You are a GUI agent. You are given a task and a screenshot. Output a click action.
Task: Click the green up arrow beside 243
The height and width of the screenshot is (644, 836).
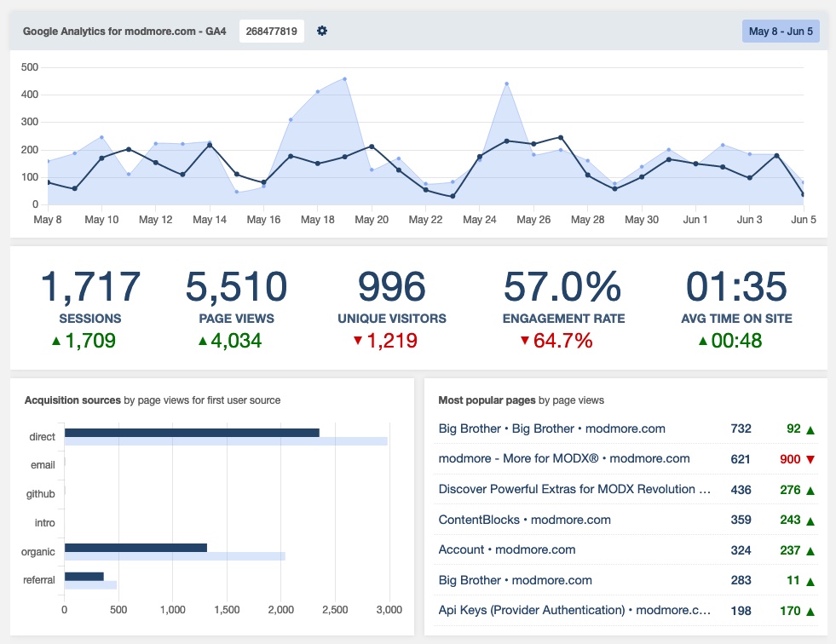point(811,520)
